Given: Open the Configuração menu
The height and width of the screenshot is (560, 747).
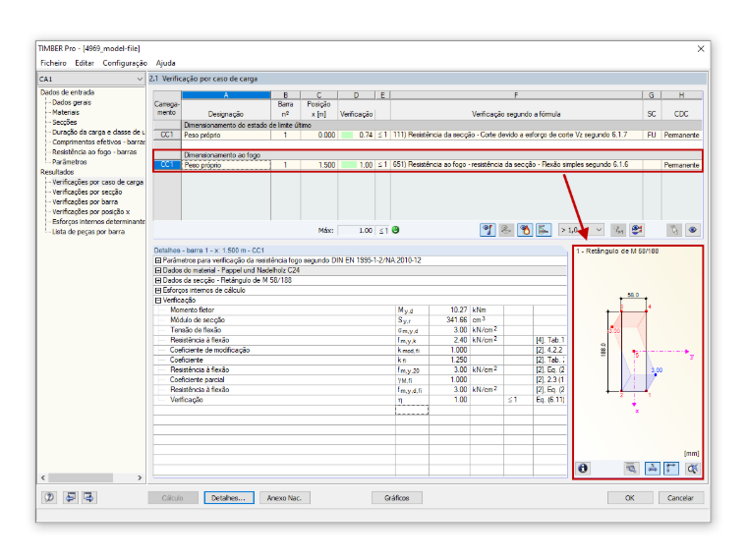Looking at the screenshot, I should pyautogui.click(x=125, y=63).
